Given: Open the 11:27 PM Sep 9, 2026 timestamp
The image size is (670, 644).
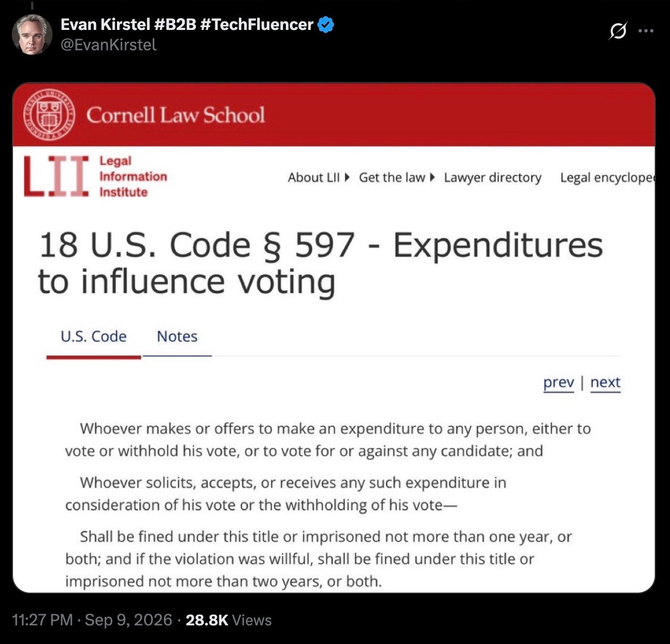Looking at the screenshot, I should click(92, 620).
